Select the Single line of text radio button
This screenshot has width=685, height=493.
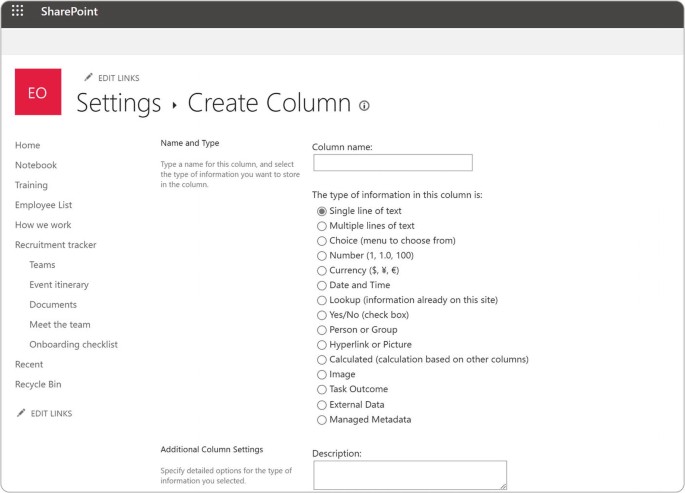pos(322,211)
